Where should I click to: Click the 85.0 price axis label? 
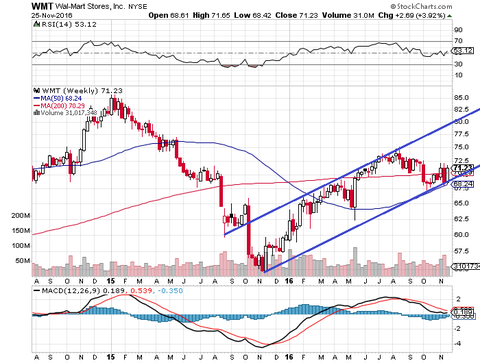[x=461, y=98]
